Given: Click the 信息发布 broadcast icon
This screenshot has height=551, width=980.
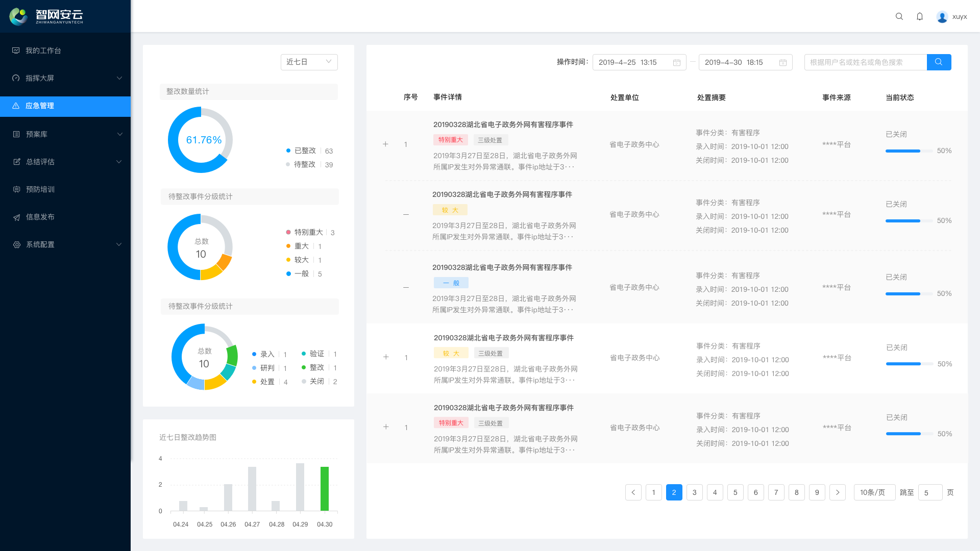Looking at the screenshot, I should pos(15,216).
